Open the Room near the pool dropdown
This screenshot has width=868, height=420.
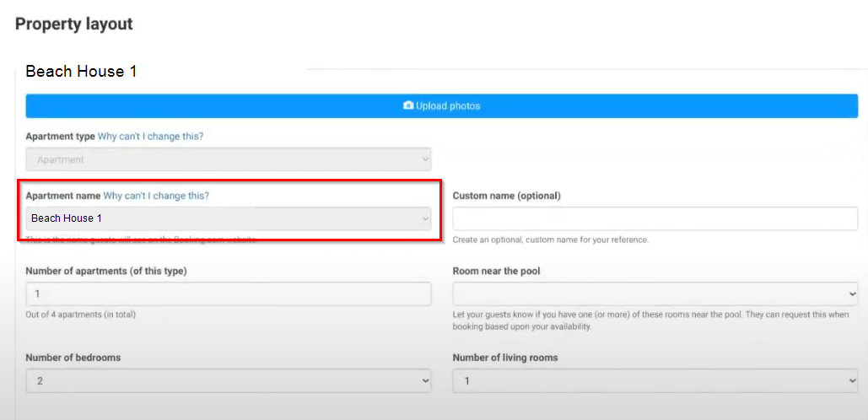click(x=655, y=294)
